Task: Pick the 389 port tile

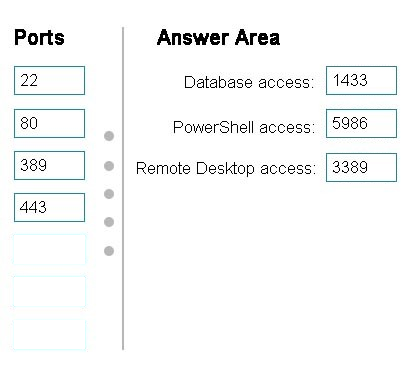Action: (x=49, y=165)
